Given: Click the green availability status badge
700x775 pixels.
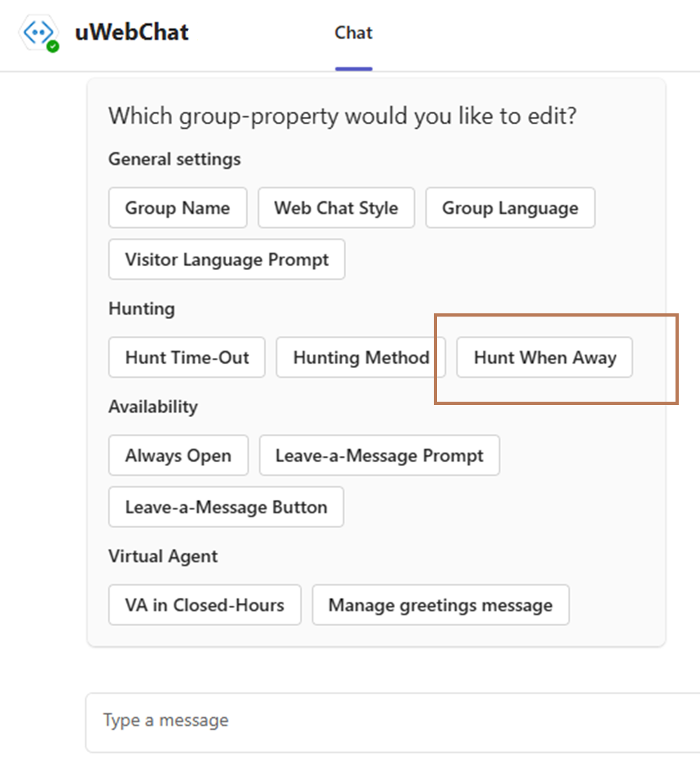Looking at the screenshot, I should click(x=53, y=46).
